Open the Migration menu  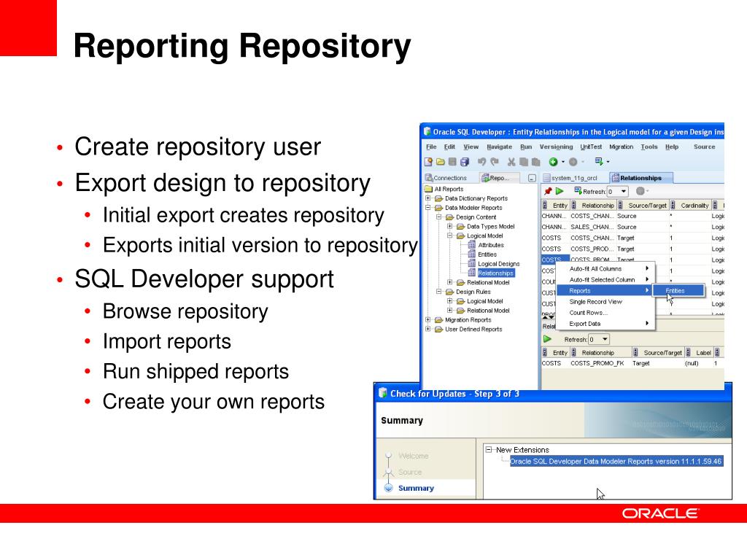[622, 147]
